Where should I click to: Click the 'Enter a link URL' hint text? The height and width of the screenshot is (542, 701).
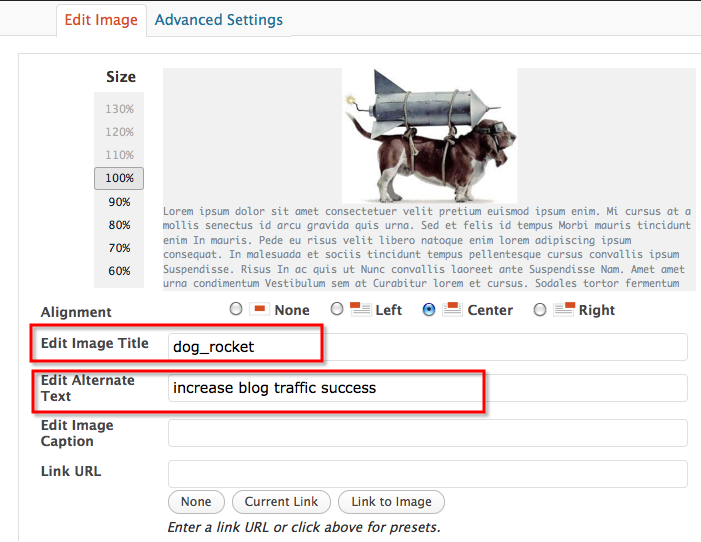click(x=304, y=527)
